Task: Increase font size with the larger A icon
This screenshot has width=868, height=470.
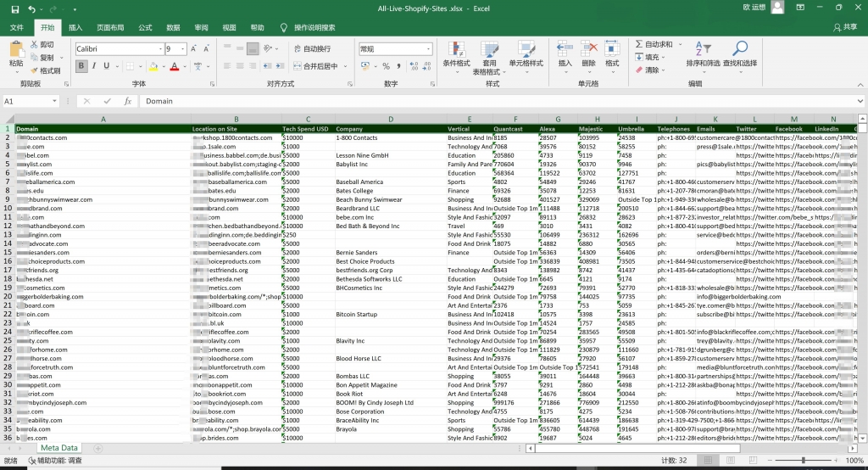Action: [194, 48]
